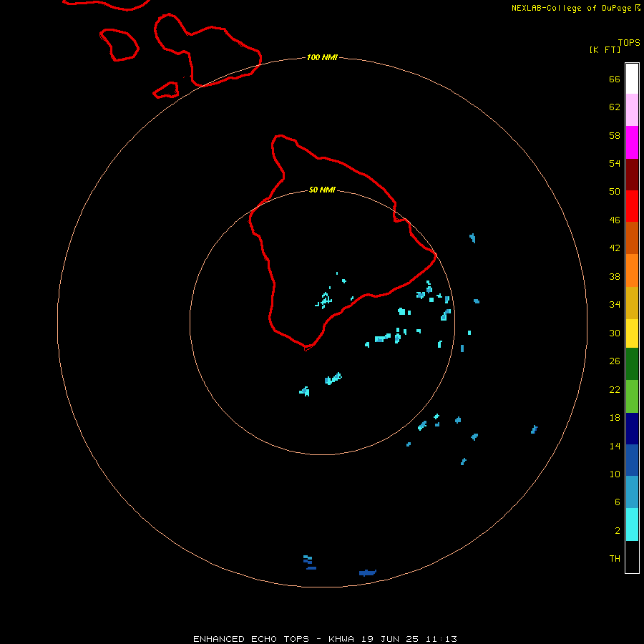Click the legend value "22"
The width and height of the screenshot is (644, 644).
[x=615, y=389]
